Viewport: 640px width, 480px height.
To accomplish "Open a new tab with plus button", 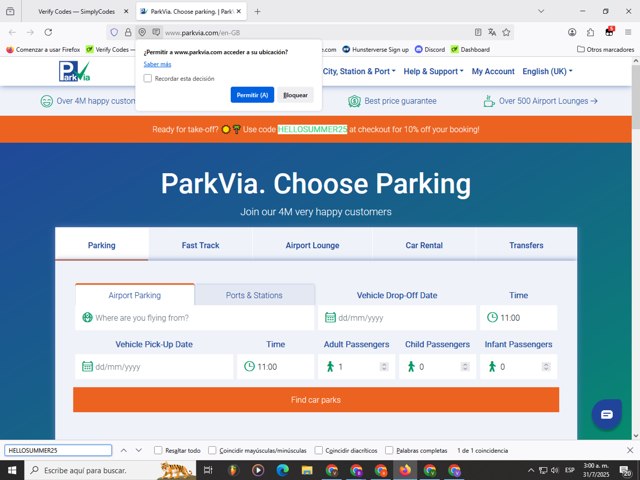I will [257, 11].
